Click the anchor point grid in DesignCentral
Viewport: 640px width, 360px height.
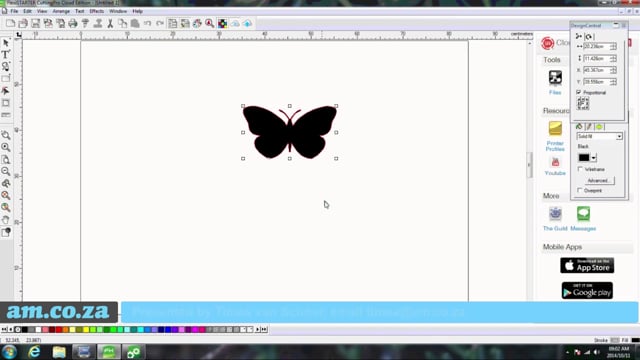pyautogui.click(x=583, y=104)
